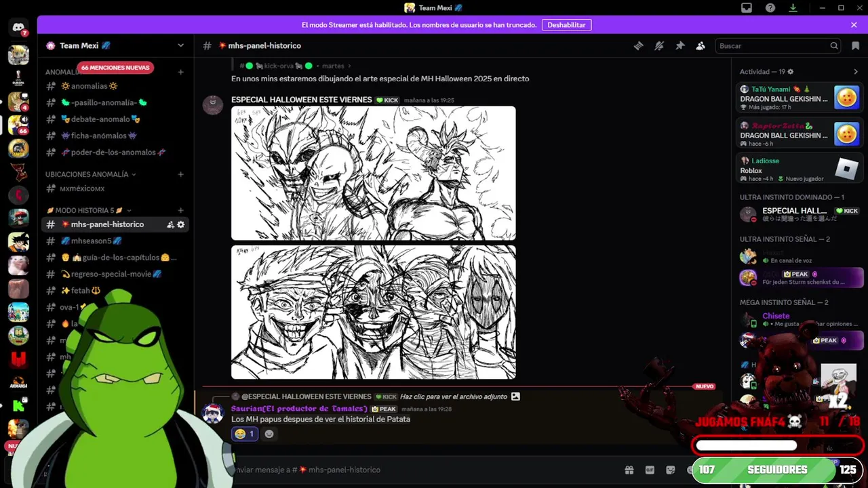Toggle the laughing emoji reaction

pyautogui.click(x=245, y=434)
